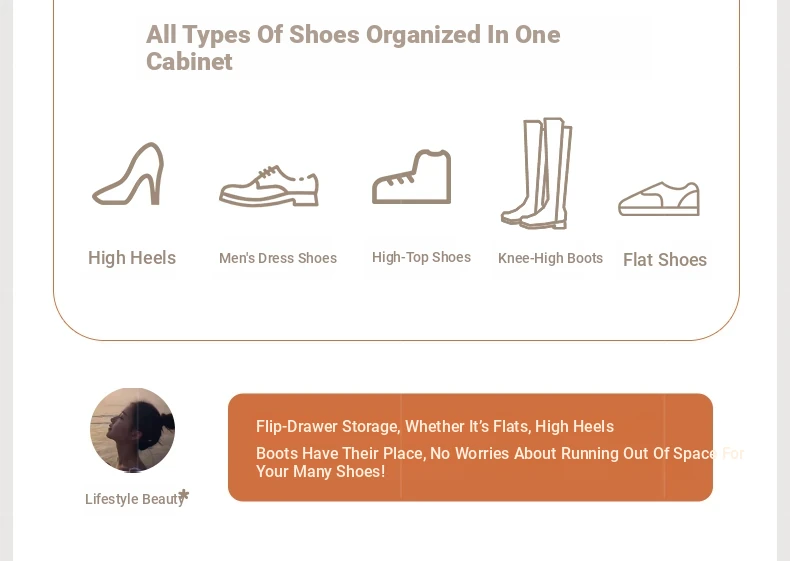Click the Your Many Shoes! text
The image size is (790, 561).
(x=320, y=472)
